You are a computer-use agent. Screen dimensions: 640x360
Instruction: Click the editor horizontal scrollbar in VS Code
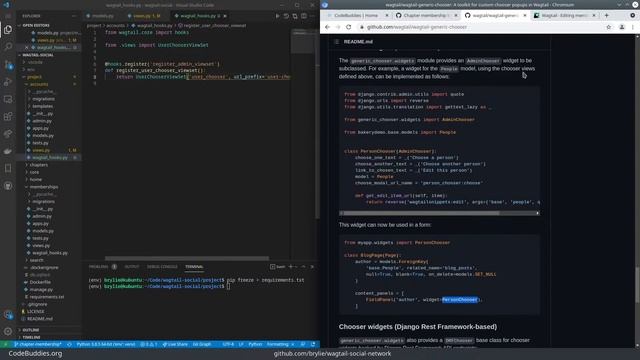[187, 258]
